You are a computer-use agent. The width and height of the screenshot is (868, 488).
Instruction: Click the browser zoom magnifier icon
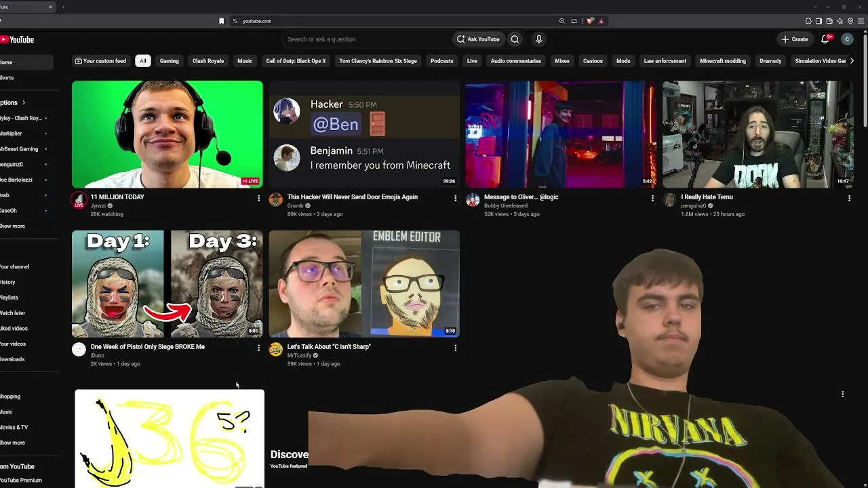tap(562, 21)
